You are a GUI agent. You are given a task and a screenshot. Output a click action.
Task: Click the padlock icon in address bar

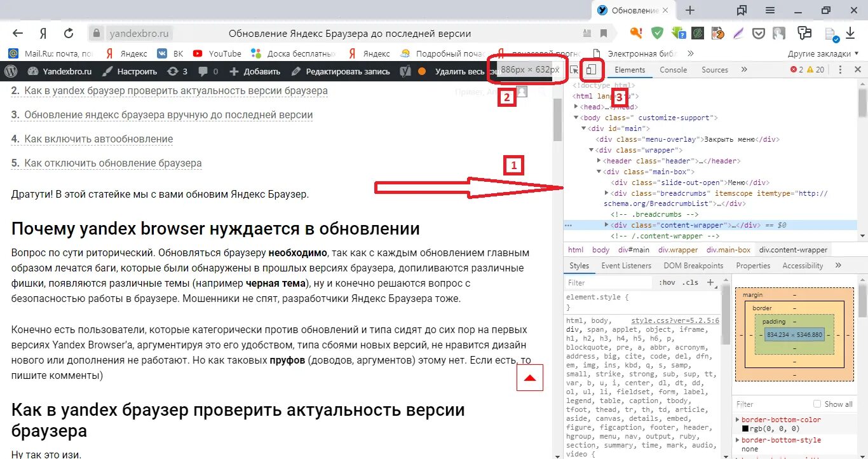pyautogui.click(x=96, y=33)
